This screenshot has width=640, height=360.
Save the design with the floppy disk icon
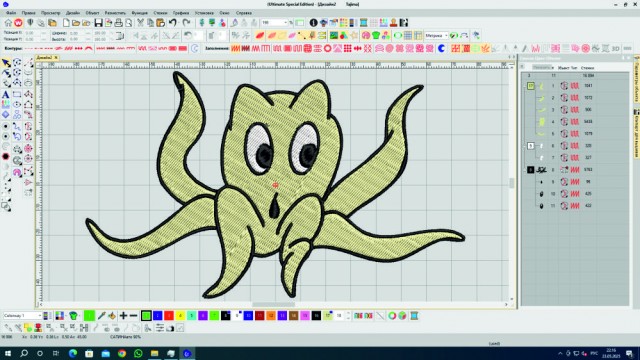click(98, 23)
